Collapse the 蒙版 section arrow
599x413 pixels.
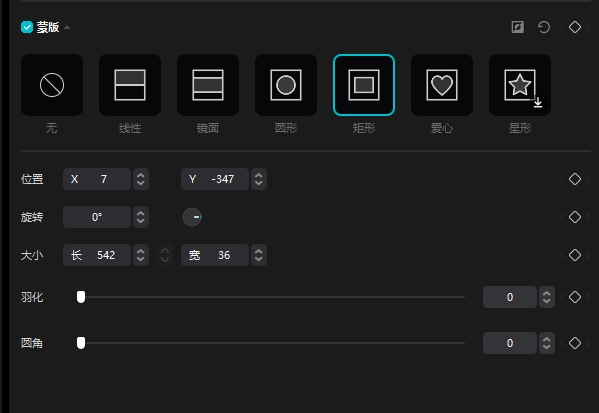tap(67, 27)
